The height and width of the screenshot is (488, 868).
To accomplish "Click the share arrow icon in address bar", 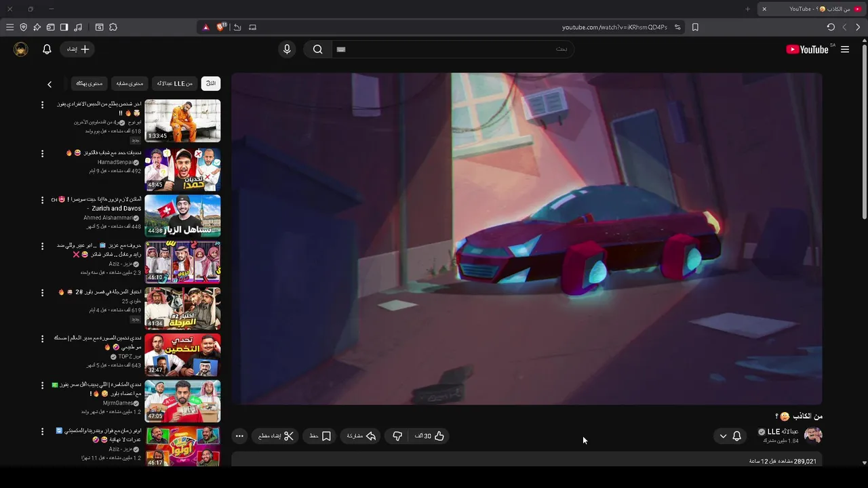I will pyautogui.click(x=237, y=27).
